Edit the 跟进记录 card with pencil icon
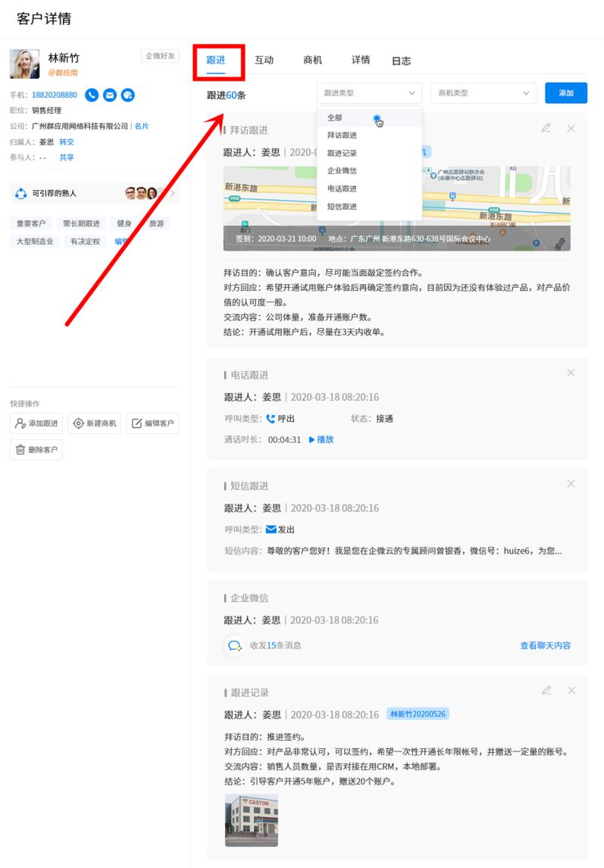The image size is (604, 868). 546,690
